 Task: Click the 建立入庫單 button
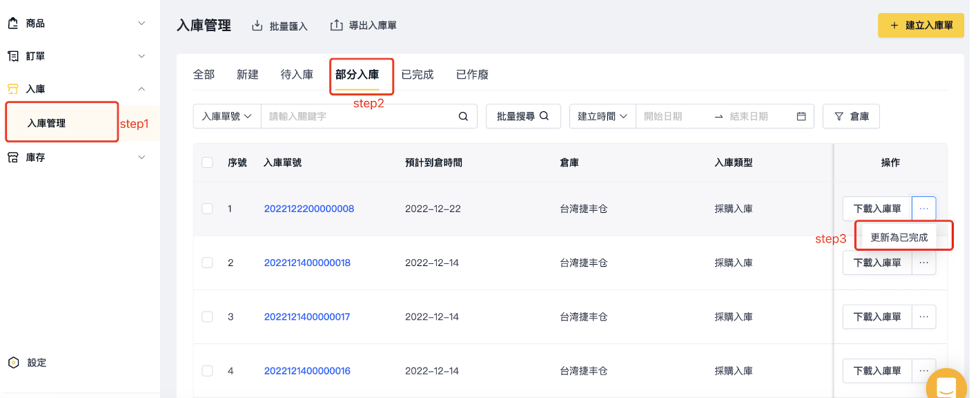[921, 26]
